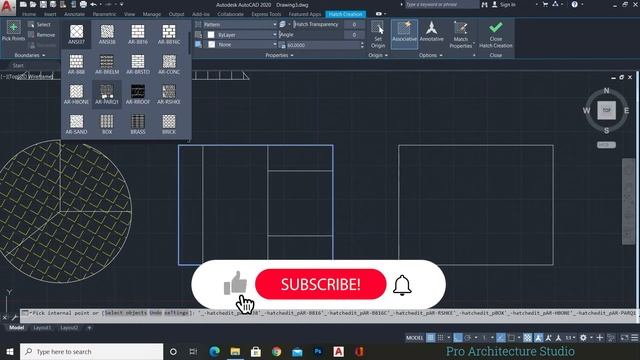The width and height of the screenshot is (640, 360).
Task: Switch to the Layout1 tab
Action: (42, 328)
